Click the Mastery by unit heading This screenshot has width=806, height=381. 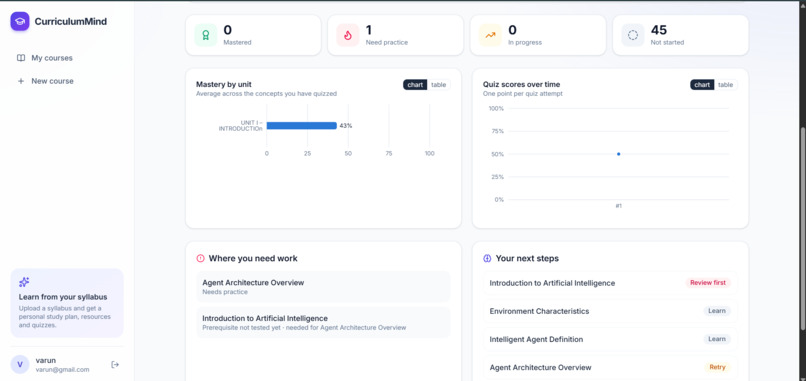click(x=224, y=84)
